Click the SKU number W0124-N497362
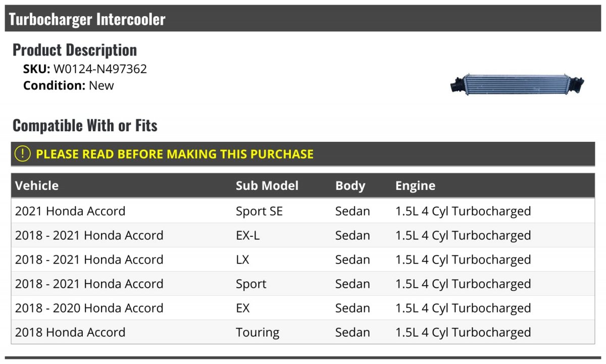The image size is (606, 364). [100, 69]
